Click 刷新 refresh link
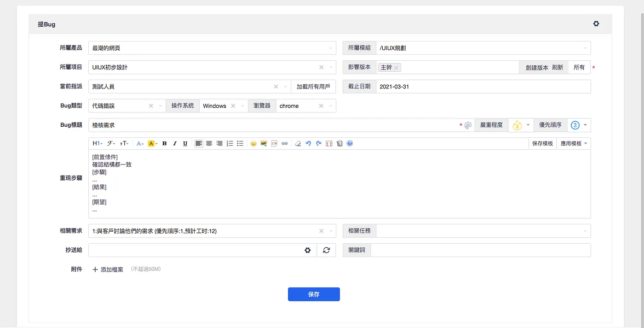 click(x=558, y=67)
